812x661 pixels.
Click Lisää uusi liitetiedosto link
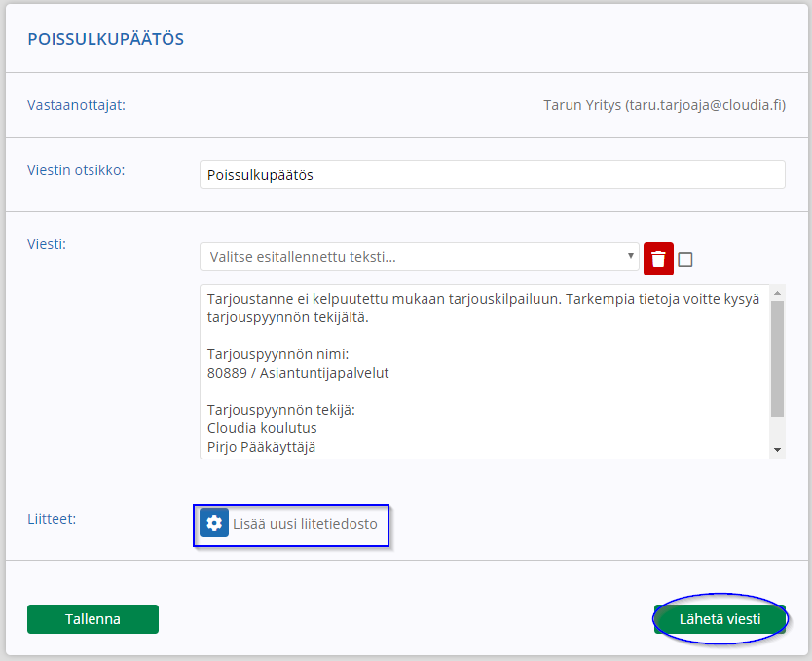(305, 524)
